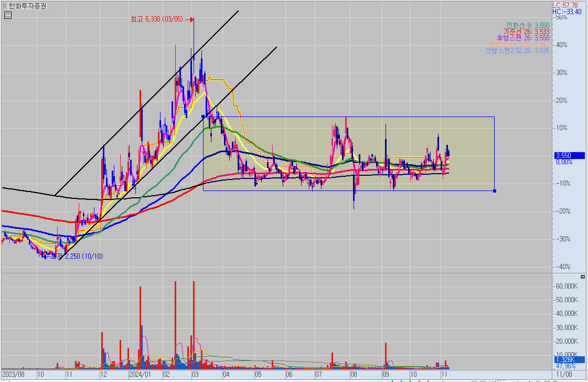The height and width of the screenshot is (382, 588).
Task: Click the 1,326K volume tag
Action: tap(569, 360)
